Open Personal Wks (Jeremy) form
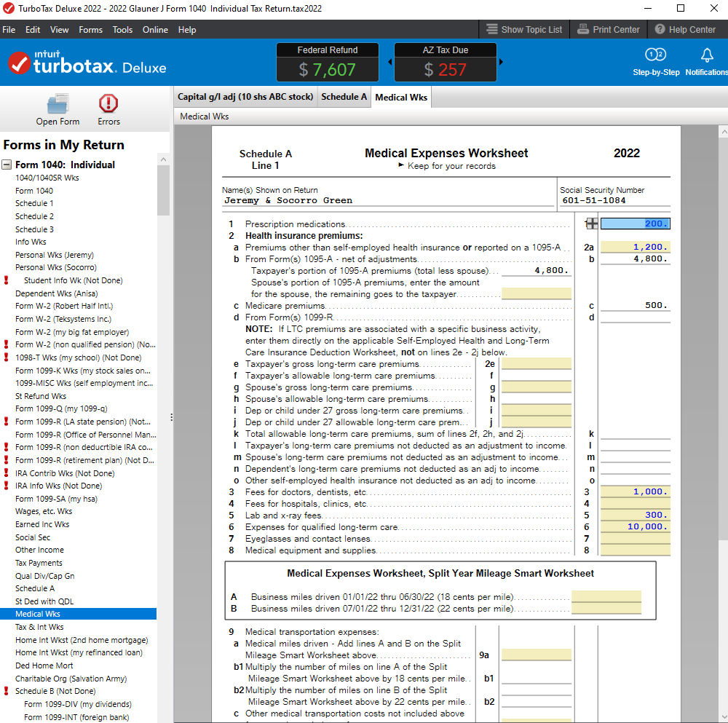The height and width of the screenshot is (723, 728). (x=55, y=255)
